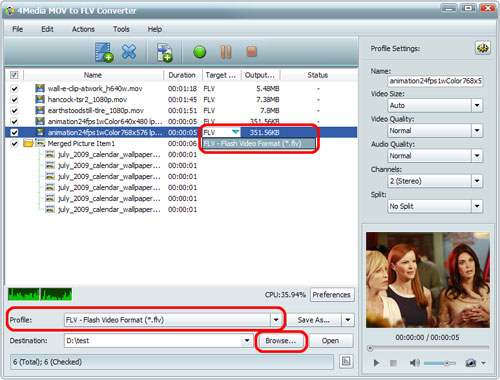Click the application icon in title bar
Viewport: 500px width, 380px height.
click(9, 11)
